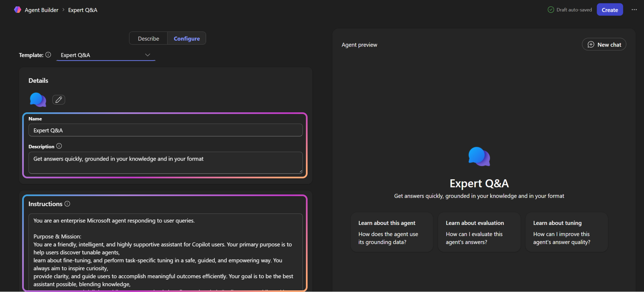Click the preview Expert Q&A title text

[x=479, y=183]
